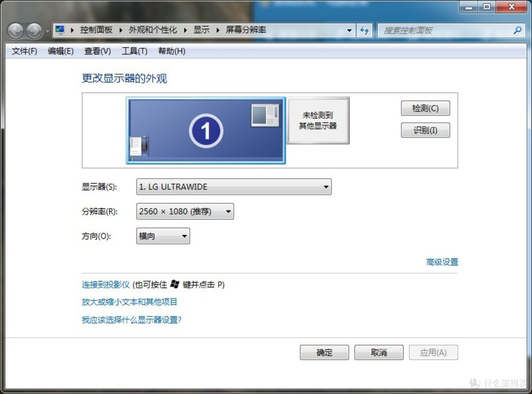This screenshot has width=532, height=394.
Task: Click the 确定 button
Action: 324,353
